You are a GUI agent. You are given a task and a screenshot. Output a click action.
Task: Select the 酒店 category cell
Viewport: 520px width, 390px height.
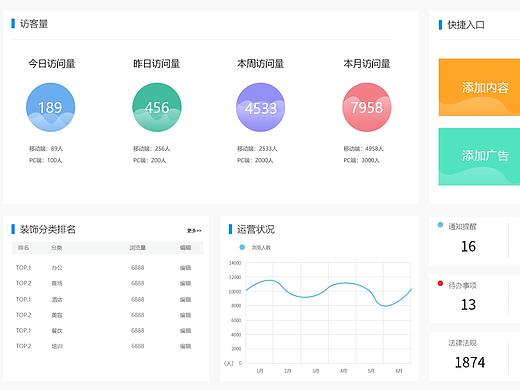[57, 299]
